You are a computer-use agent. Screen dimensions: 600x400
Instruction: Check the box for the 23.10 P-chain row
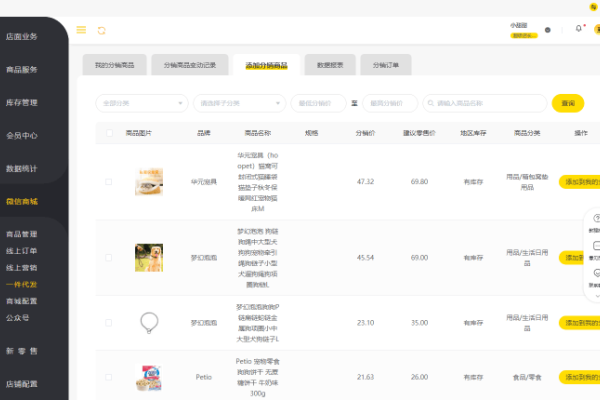point(109,323)
